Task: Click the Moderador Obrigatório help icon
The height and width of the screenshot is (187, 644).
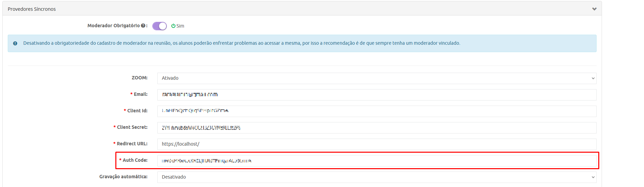Action: [x=143, y=26]
